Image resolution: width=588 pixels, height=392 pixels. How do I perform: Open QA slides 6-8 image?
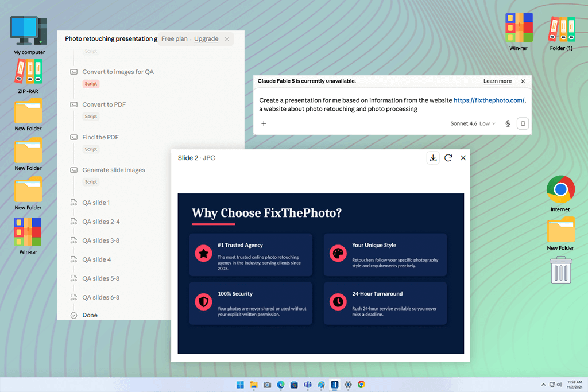click(x=101, y=297)
